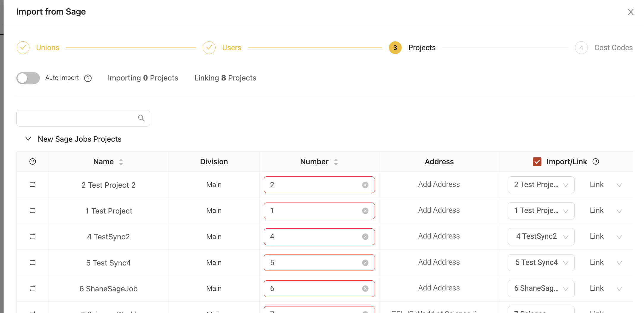This screenshot has height=313, width=644.
Task: Click the search magnifier icon
Action: point(141,118)
